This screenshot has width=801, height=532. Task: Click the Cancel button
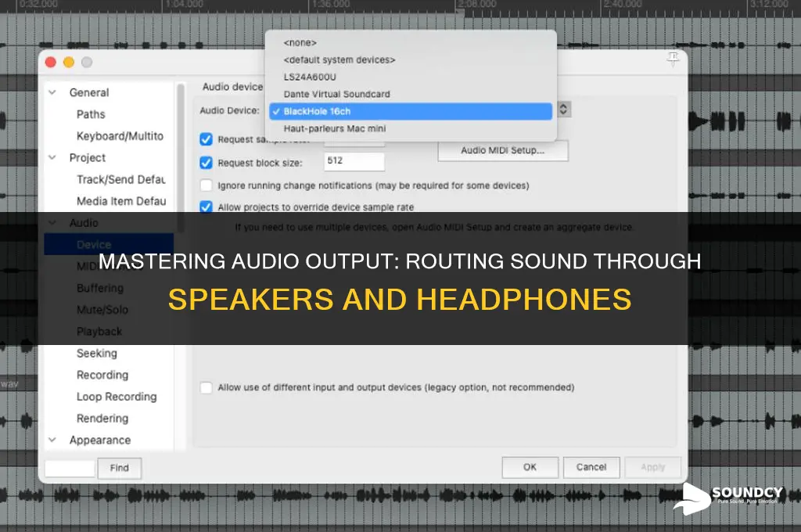(x=591, y=467)
